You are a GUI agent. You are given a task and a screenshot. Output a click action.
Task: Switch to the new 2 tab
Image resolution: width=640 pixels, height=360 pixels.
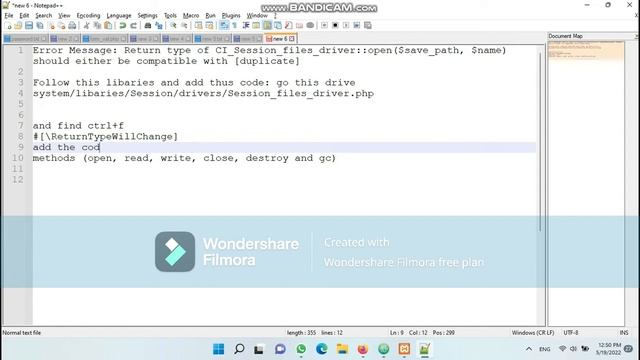coord(64,39)
